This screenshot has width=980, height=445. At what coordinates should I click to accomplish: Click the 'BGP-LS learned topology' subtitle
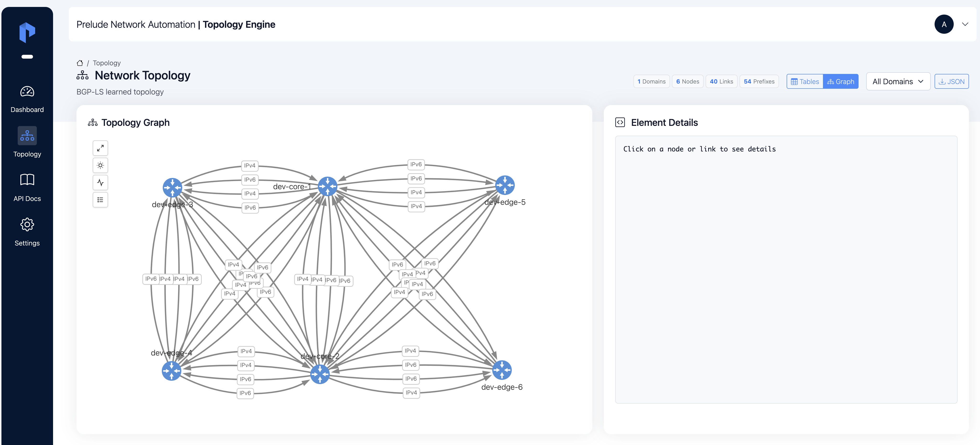pyautogui.click(x=120, y=92)
